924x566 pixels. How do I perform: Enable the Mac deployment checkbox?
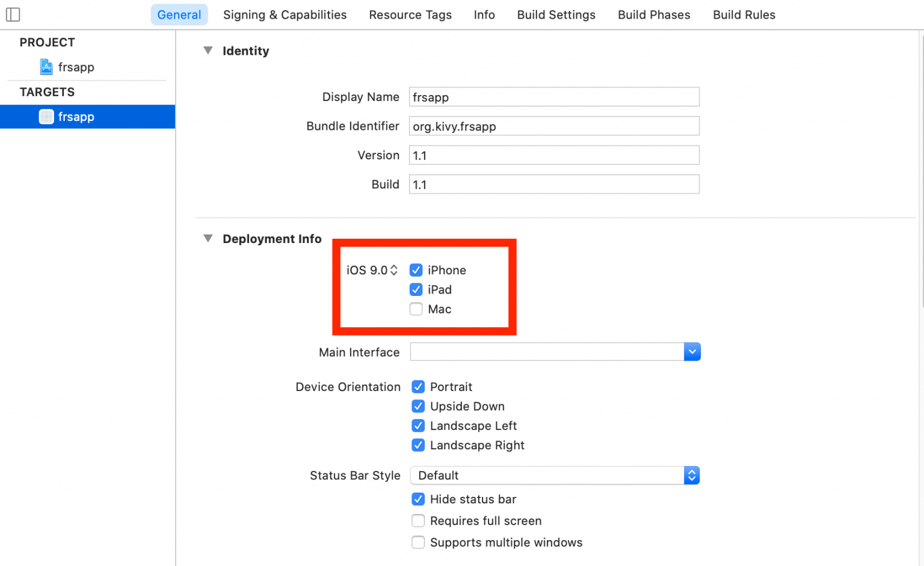tap(416, 309)
